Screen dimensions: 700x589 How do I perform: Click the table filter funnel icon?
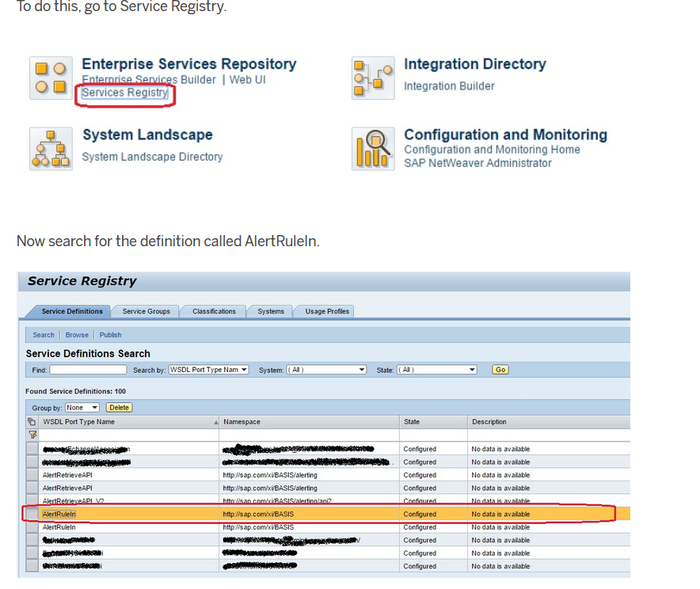[x=32, y=434]
